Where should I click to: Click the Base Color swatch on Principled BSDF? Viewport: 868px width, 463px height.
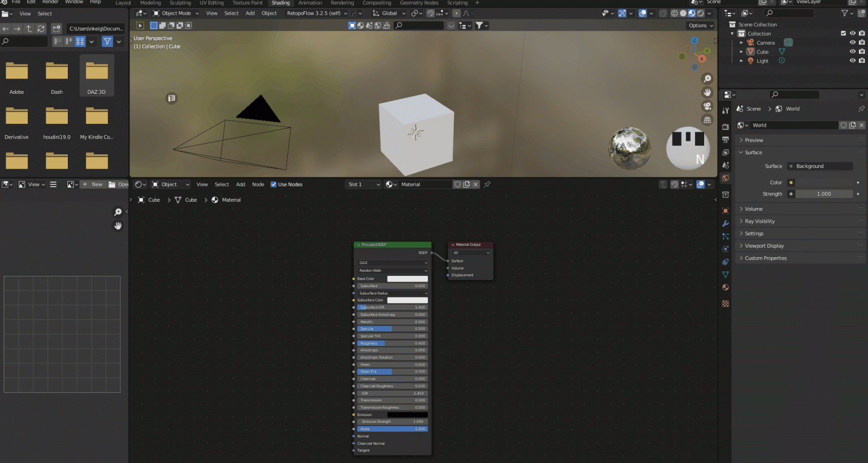point(407,279)
